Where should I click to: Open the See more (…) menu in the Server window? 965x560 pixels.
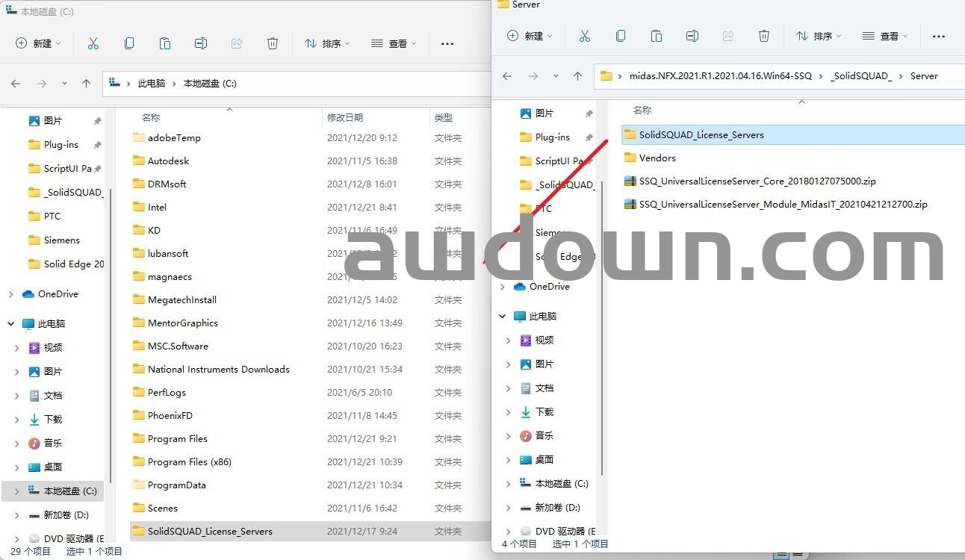click(x=939, y=37)
